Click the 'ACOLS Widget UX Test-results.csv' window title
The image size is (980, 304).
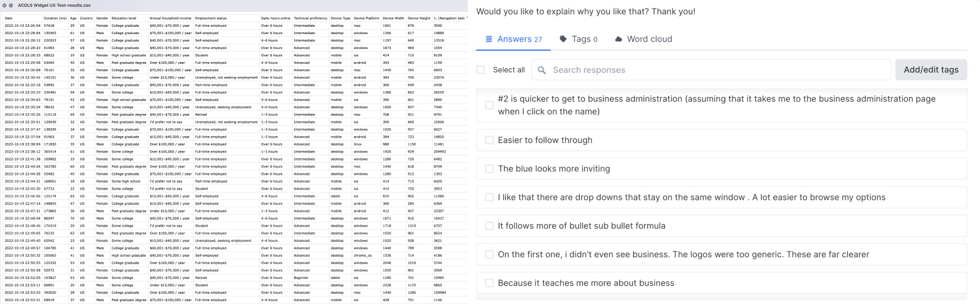[54, 5]
